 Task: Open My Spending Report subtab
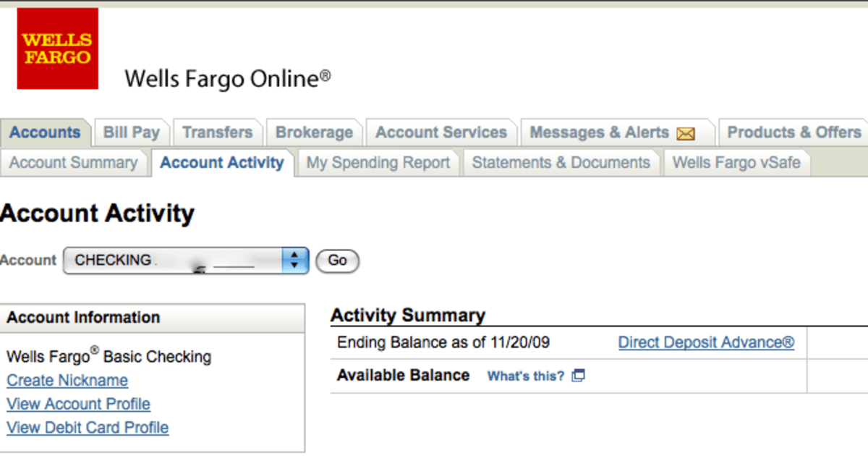point(378,163)
